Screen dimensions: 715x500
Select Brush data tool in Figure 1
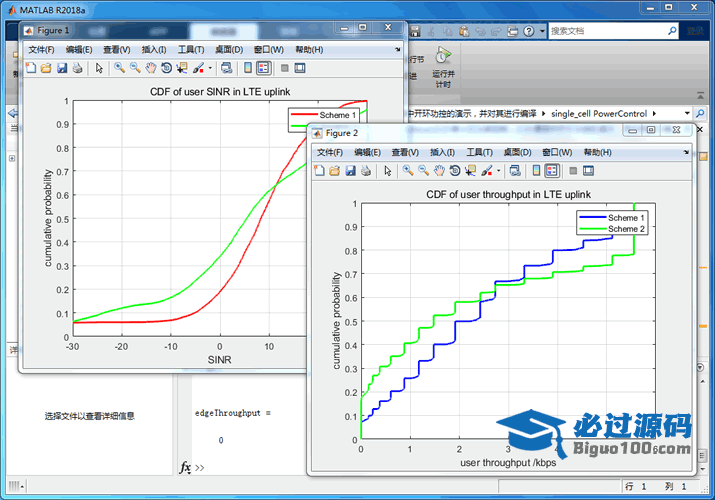tap(198, 68)
